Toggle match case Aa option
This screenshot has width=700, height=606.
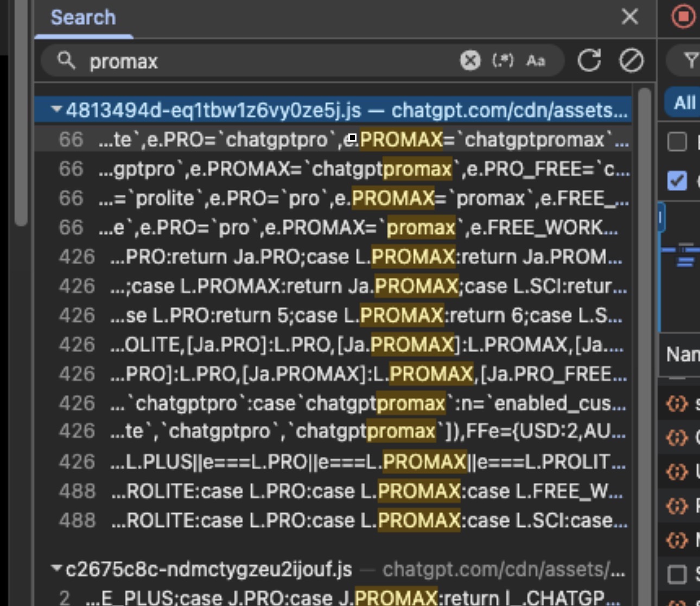[536, 60]
